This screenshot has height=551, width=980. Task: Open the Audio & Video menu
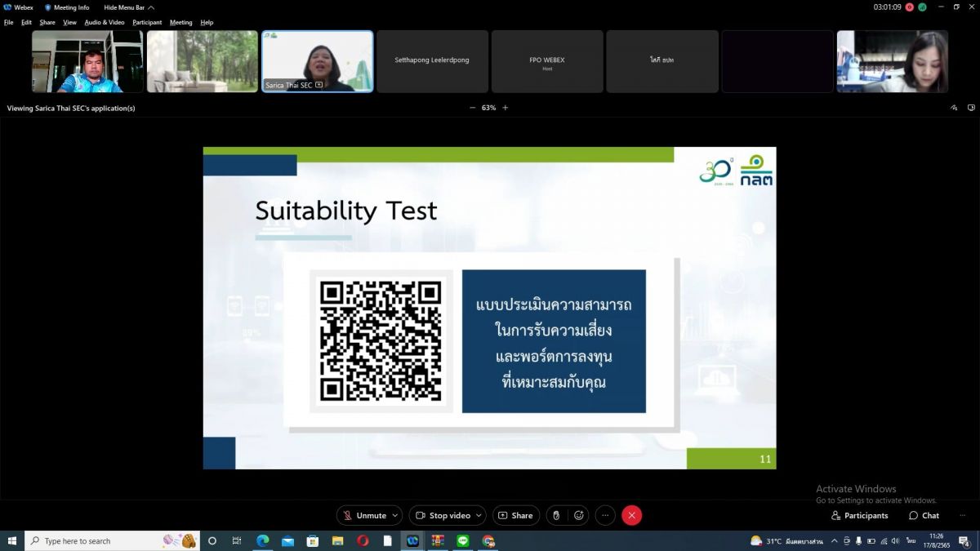[105, 22]
